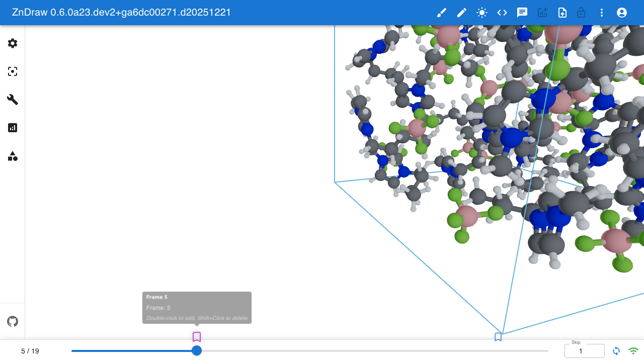Open the selection target sidebar icon
The height and width of the screenshot is (362, 644).
click(x=13, y=71)
